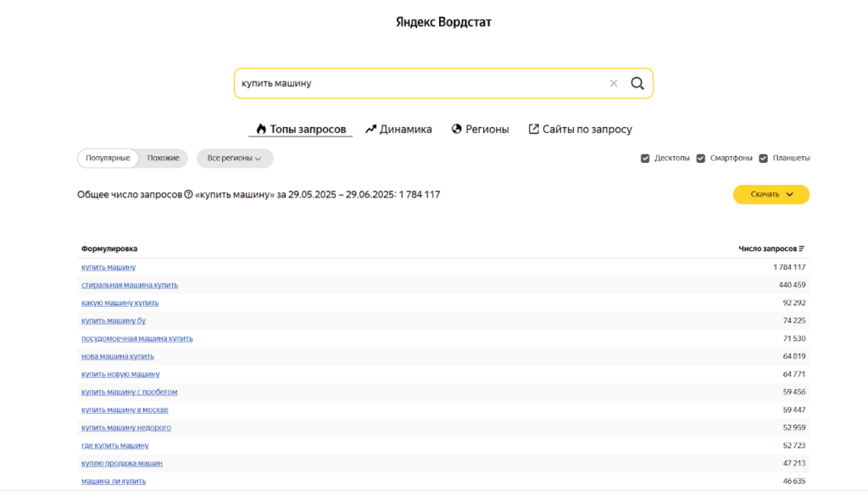
Task: Open the link стиральная машина купить
Action: [x=130, y=285]
